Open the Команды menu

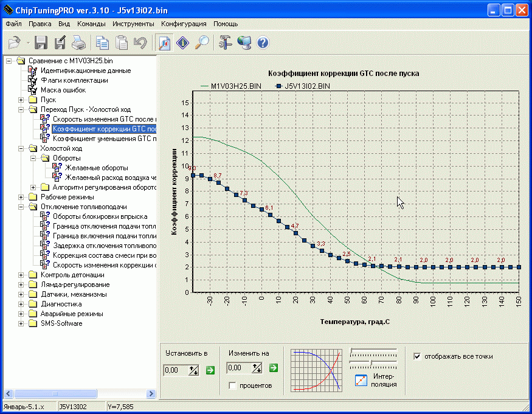91,24
